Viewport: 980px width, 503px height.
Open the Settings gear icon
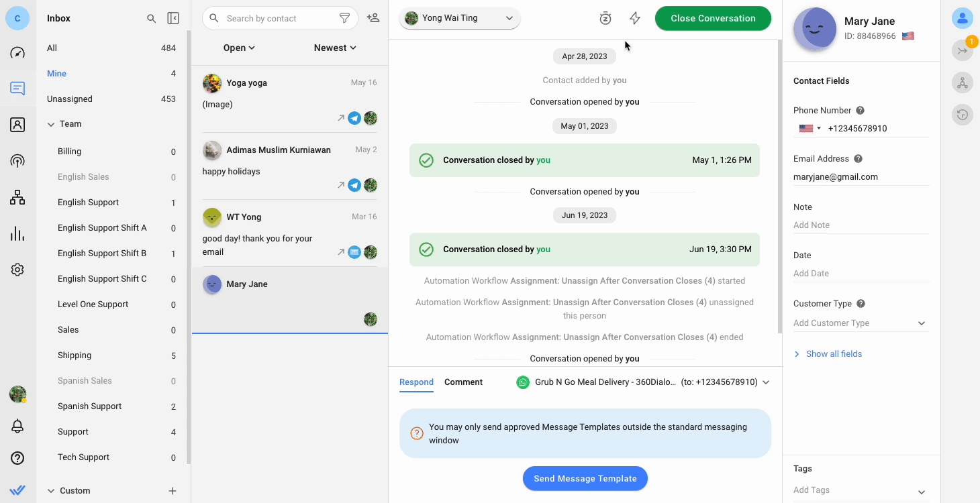click(x=17, y=270)
